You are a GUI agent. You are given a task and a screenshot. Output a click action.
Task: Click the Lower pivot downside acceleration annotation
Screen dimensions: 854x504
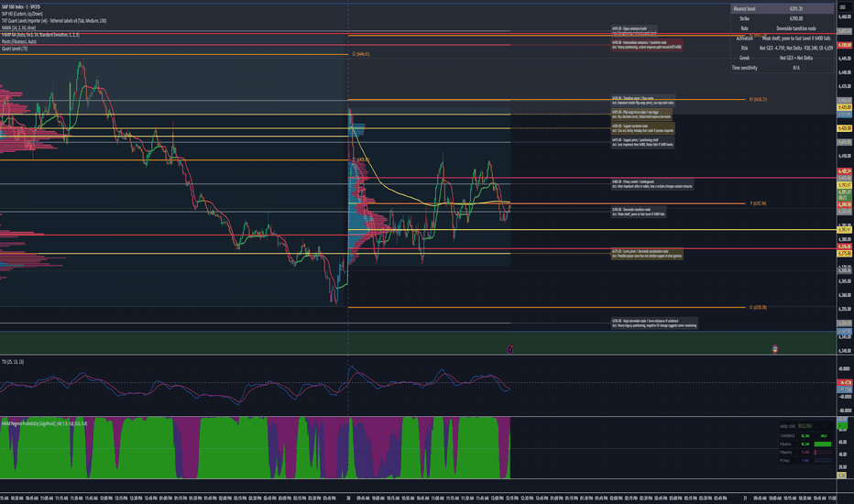click(x=647, y=253)
